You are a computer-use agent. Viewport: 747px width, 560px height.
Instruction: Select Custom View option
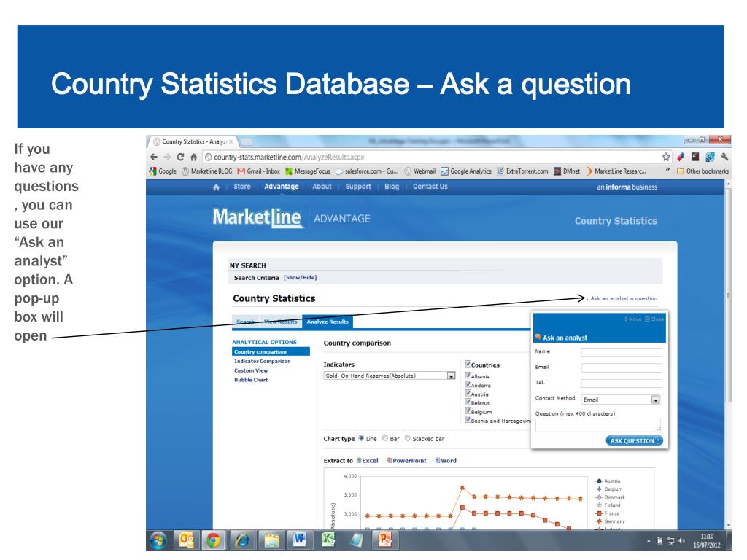pyautogui.click(x=251, y=370)
